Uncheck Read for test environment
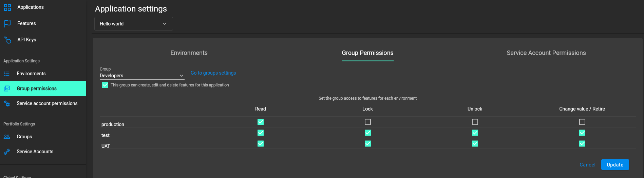Viewport: 644px width, 178px height. (261, 133)
